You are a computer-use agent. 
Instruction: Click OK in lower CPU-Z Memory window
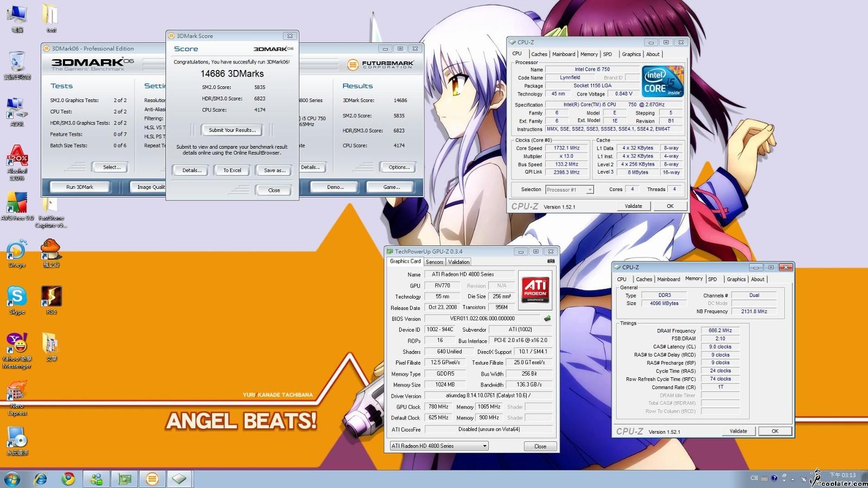point(775,431)
